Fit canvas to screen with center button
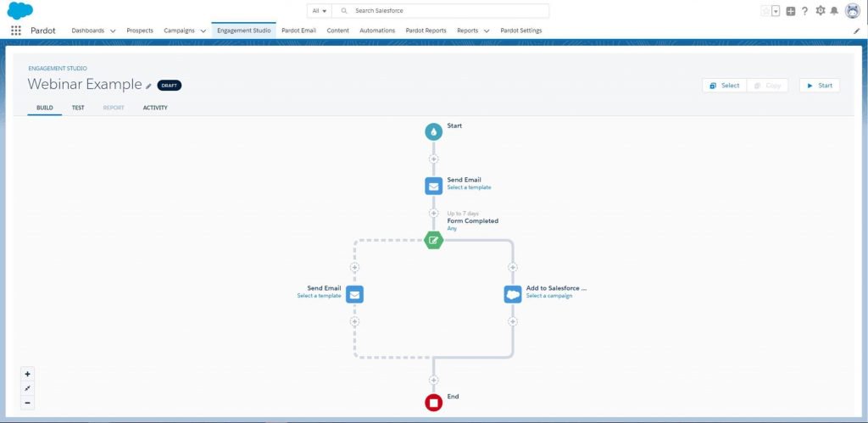Screen dimensions: 868x423 pos(28,388)
